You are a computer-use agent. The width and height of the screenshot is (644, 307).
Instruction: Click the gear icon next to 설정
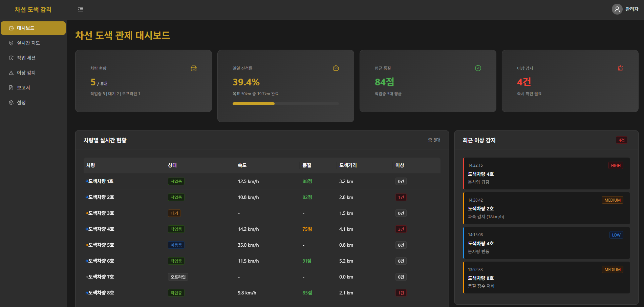tap(11, 103)
